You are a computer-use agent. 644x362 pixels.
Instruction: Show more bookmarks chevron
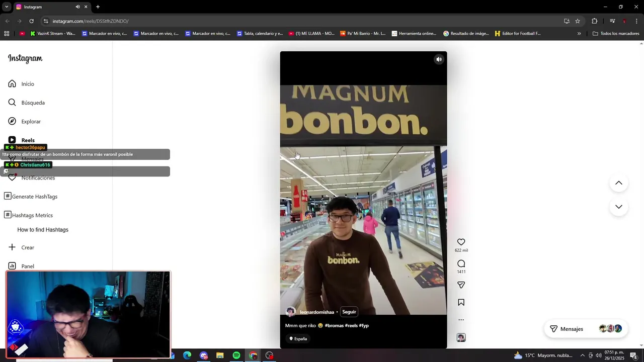click(x=579, y=34)
